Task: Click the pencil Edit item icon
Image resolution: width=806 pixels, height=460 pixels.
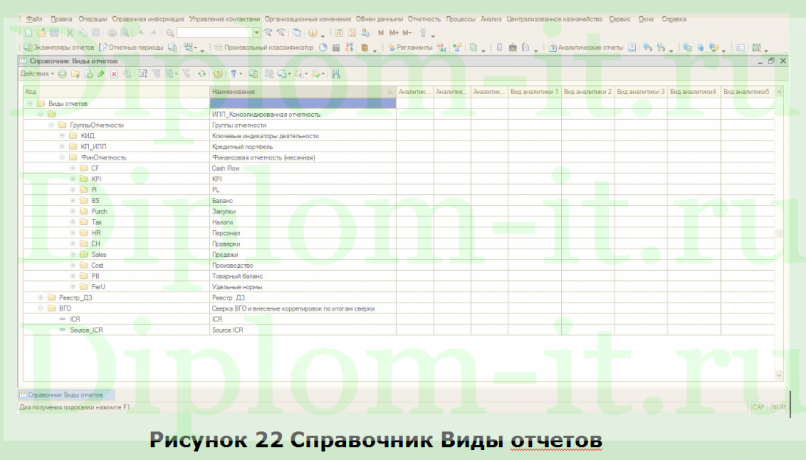Action: click(101, 74)
